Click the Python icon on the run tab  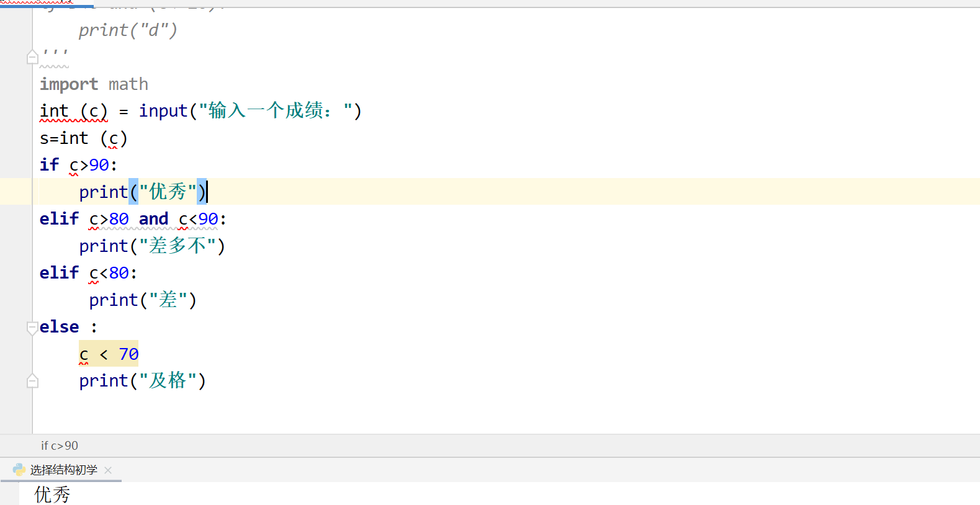pos(19,470)
